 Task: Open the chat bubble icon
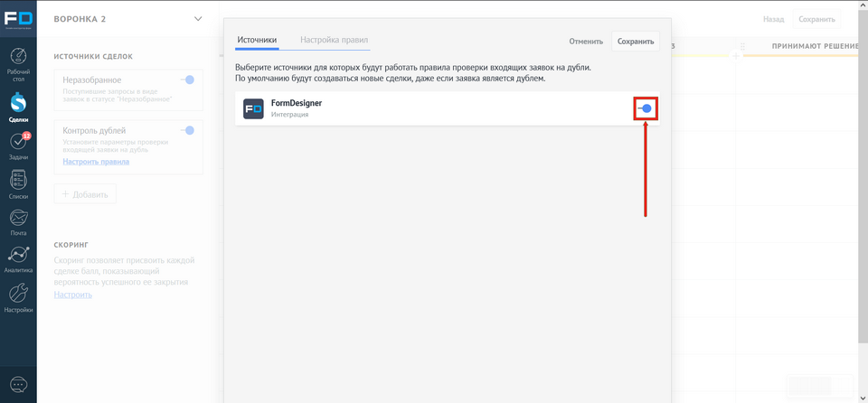(x=18, y=384)
